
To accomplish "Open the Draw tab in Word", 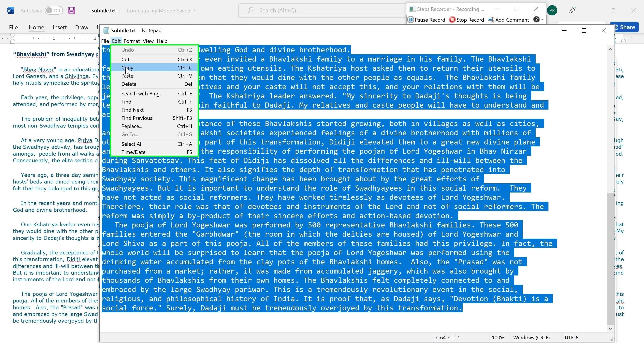I will pos(82,27).
